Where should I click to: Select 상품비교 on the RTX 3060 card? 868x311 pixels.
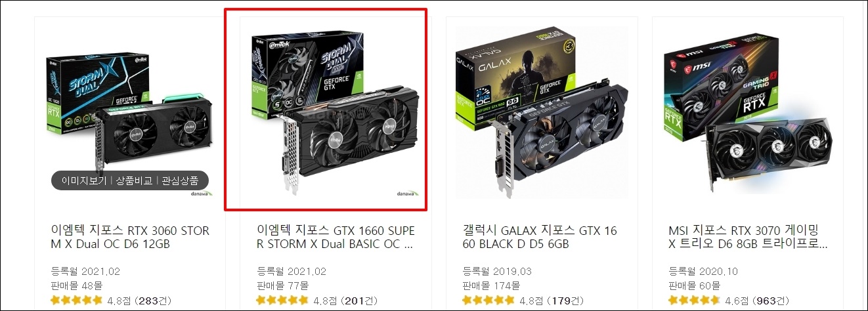[x=134, y=180]
